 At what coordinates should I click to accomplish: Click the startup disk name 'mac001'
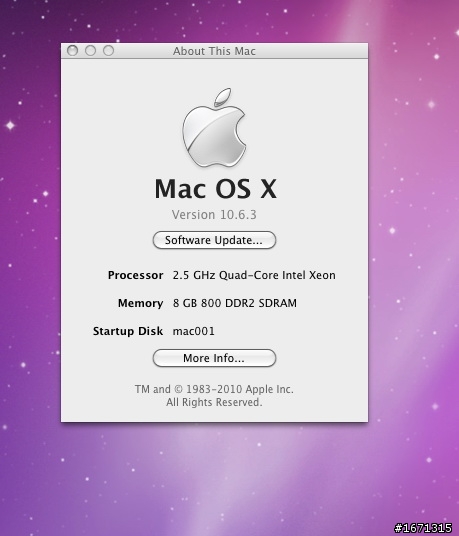pos(194,331)
